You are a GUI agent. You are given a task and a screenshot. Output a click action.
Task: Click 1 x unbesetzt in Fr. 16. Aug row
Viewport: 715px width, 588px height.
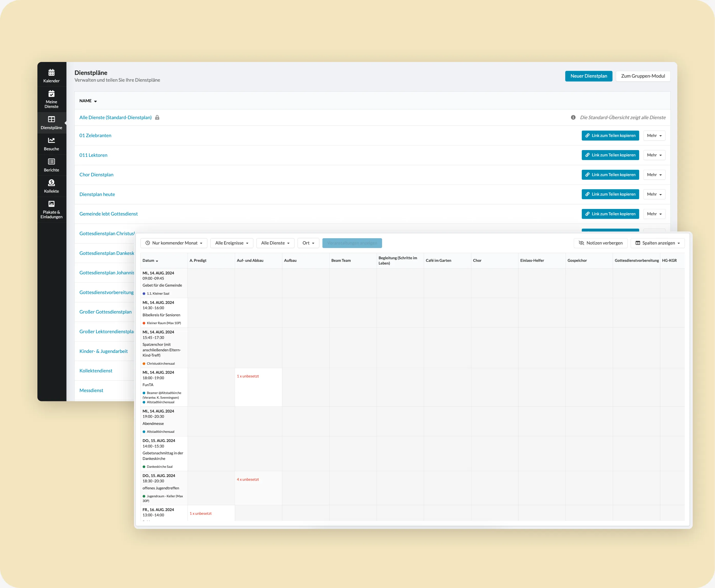click(201, 513)
